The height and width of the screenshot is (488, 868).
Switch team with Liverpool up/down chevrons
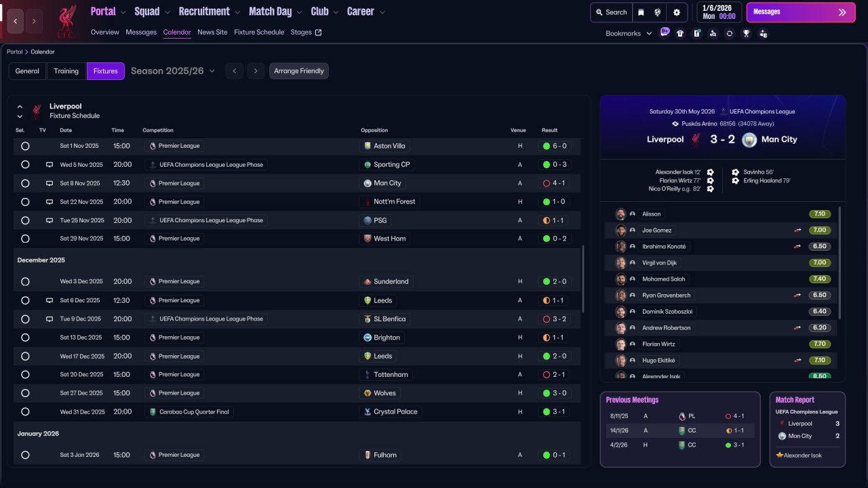click(20, 111)
